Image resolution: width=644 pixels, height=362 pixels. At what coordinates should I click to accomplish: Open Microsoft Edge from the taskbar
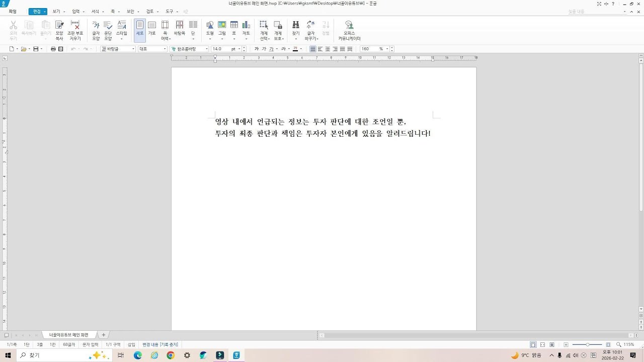coord(138,355)
